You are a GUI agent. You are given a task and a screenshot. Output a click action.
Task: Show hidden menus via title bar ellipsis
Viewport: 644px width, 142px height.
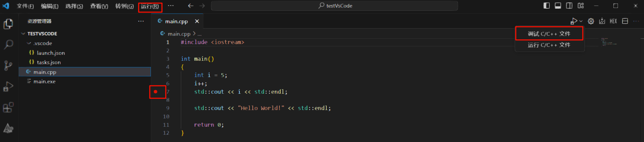(171, 6)
